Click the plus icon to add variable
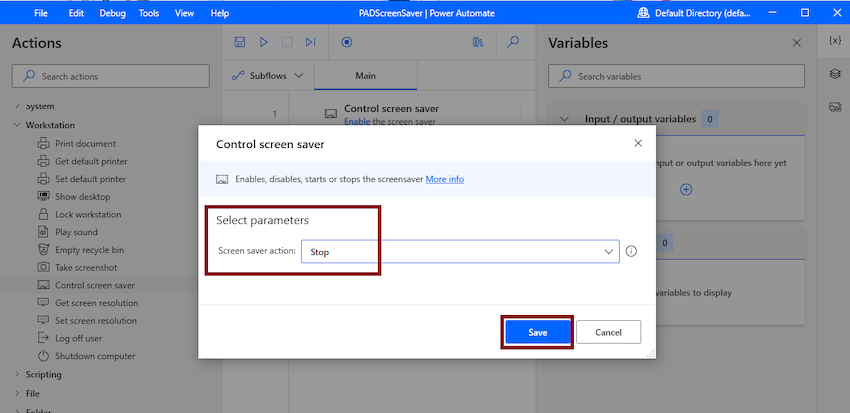Image resolution: width=850 pixels, height=413 pixels. pos(686,190)
